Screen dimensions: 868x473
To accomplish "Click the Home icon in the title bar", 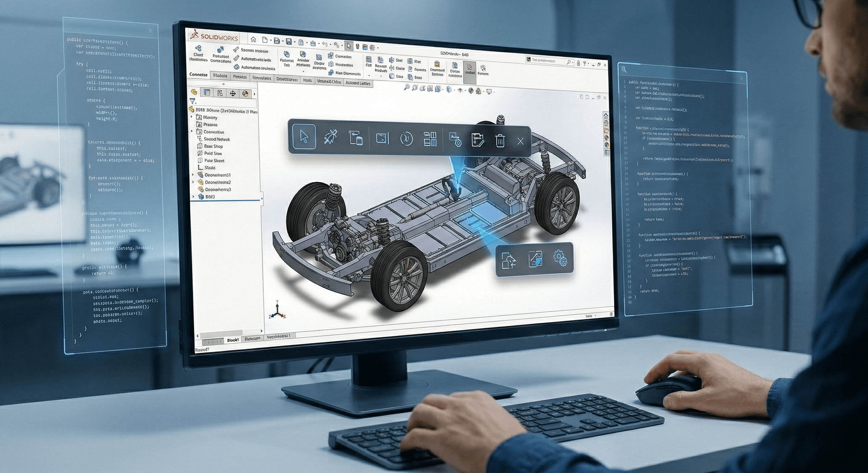I will tap(253, 39).
